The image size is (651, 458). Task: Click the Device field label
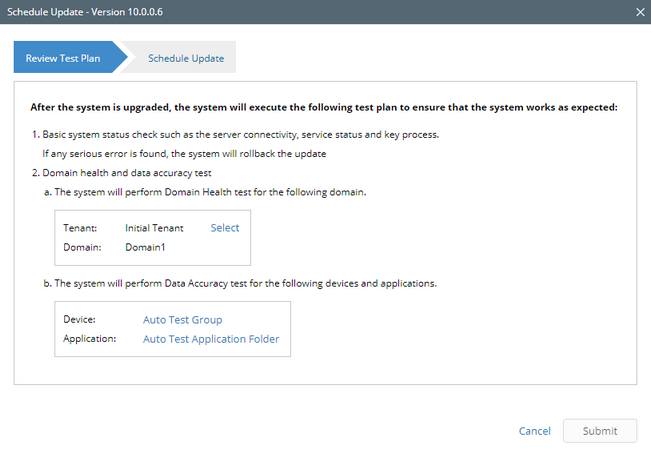[79, 320]
